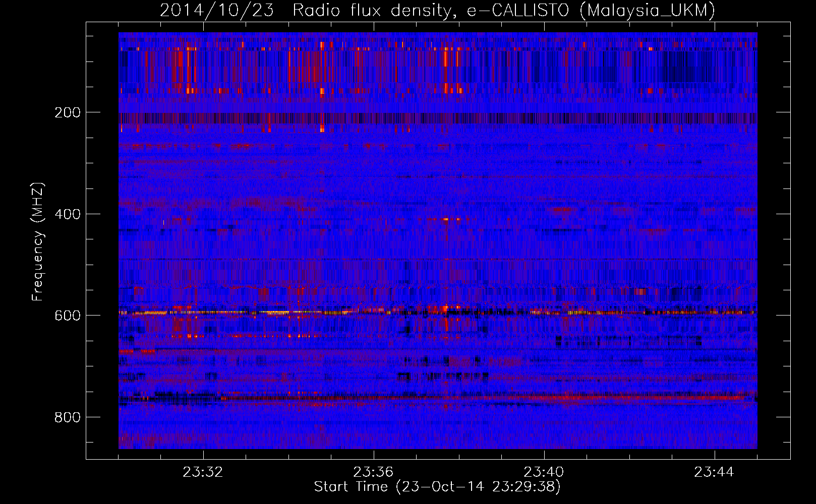Screen dimensions: 816x504
Task: Click the plot title 'Radio flux density, e-CALLISTO (Malaysia_UKM)'
Action: (504, 10)
